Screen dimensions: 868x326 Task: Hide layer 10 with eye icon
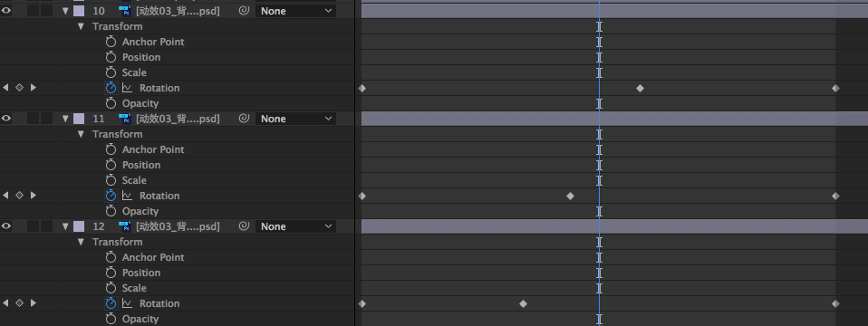pos(6,11)
